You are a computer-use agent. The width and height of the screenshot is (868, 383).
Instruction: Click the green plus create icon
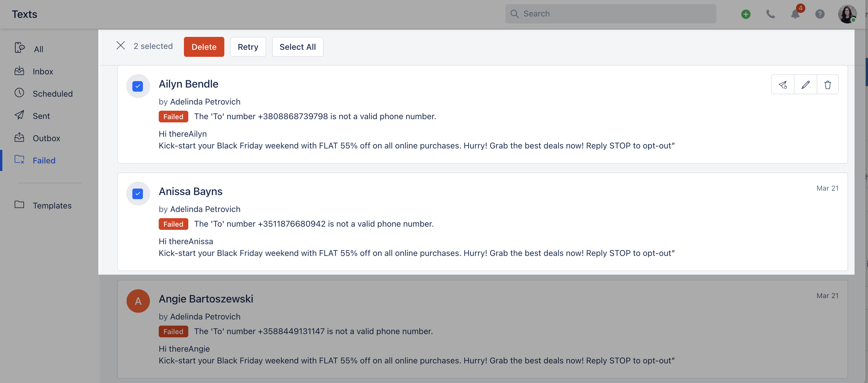(x=746, y=14)
